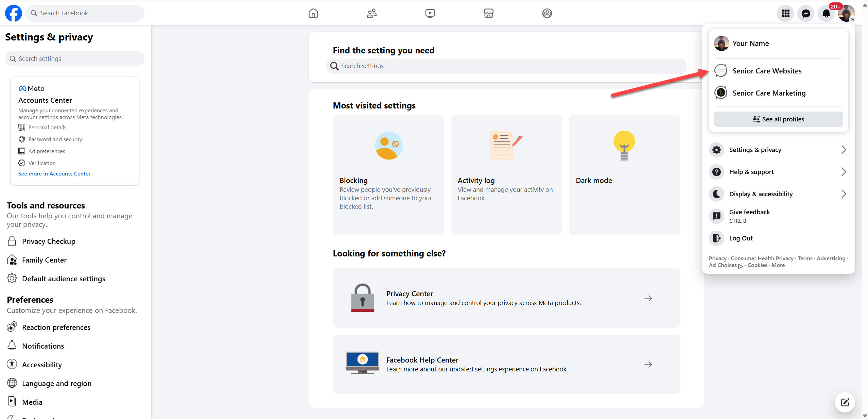Click the new message compose icon
868x419 pixels.
click(x=845, y=402)
